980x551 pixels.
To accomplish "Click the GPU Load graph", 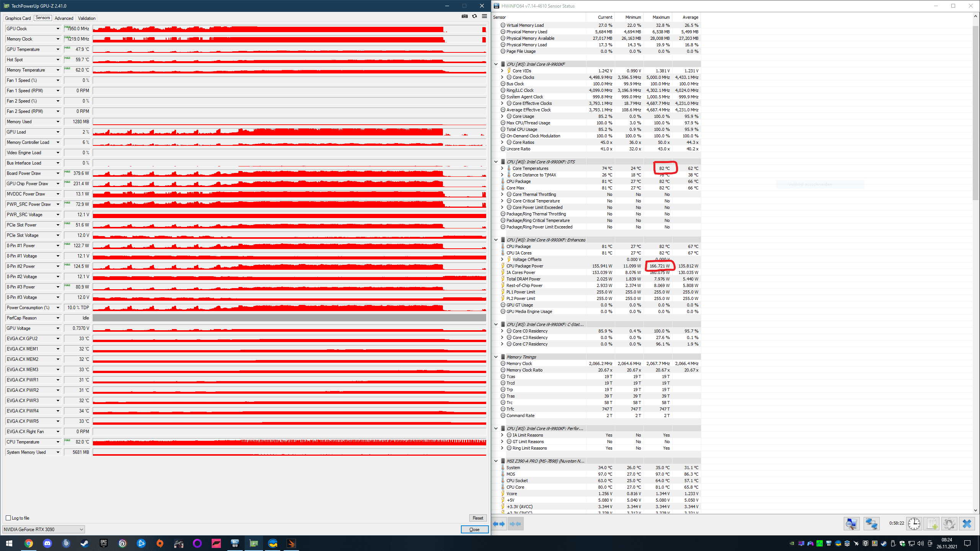I will coord(289,132).
